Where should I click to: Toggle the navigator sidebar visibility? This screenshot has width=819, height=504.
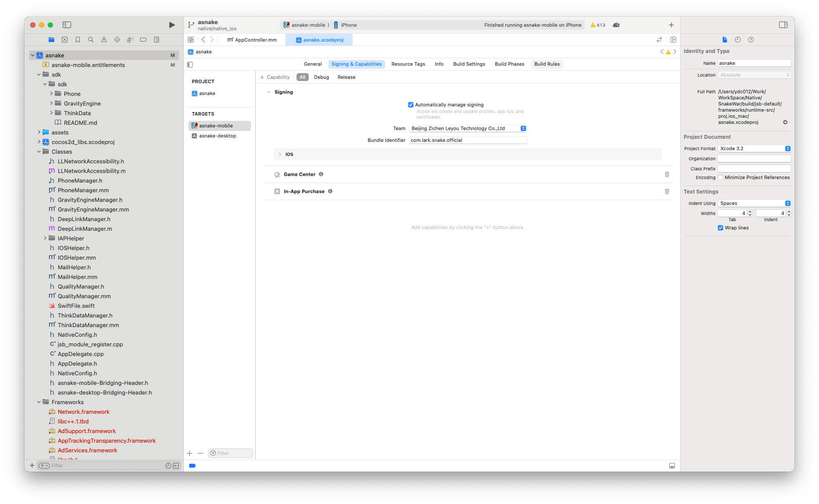coord(67,25)
